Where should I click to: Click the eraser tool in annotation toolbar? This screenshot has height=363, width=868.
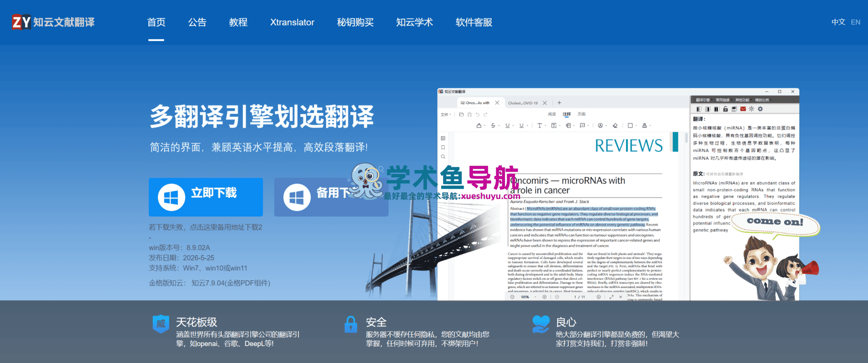pos(615,125)
